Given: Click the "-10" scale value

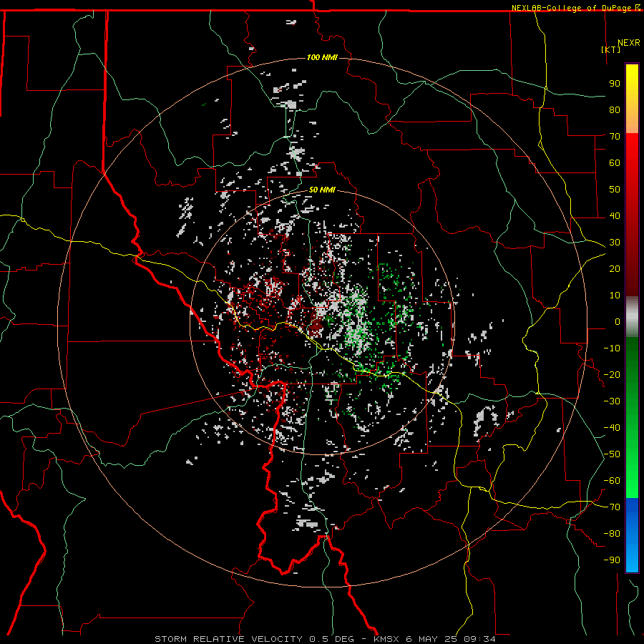Looking at the screenshot, I should [612, 348].
